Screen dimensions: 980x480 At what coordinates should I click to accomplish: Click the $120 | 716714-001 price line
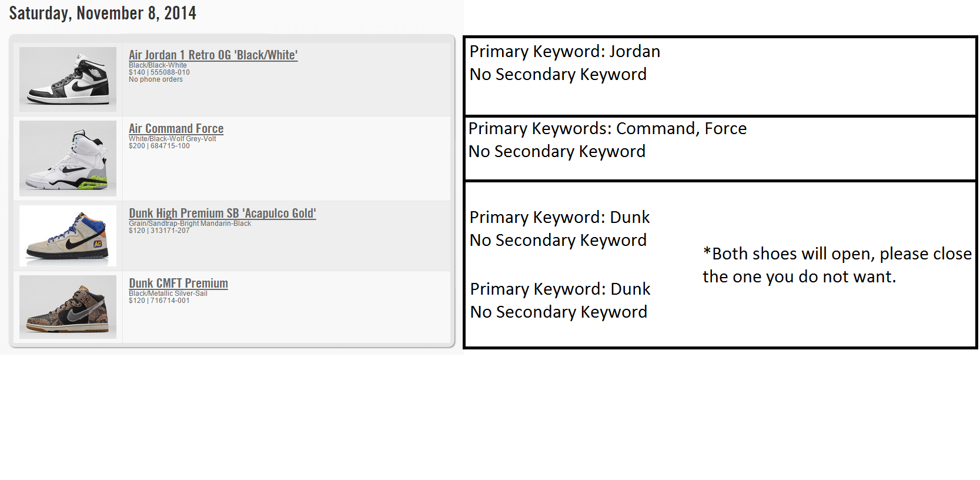pyautogui.click(x=159, y=301)
